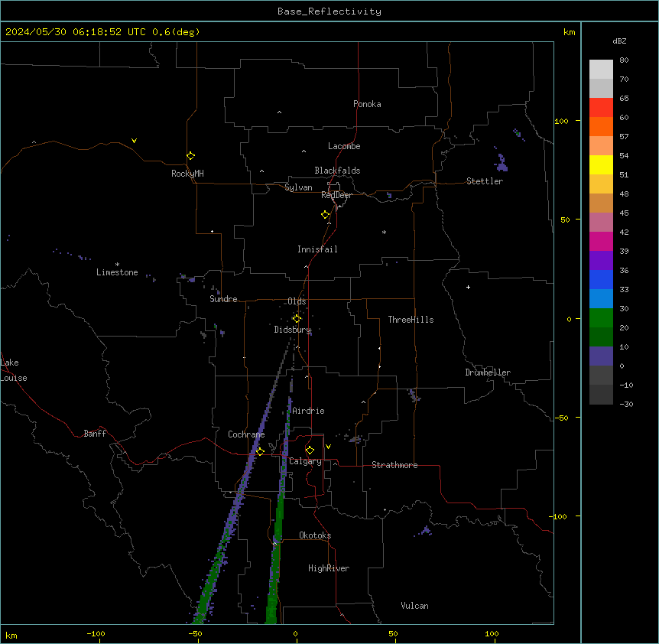
Task: Pick the light blue 30-33 dBZ legend swatch
Action: pyautogui.click(x=601, y=299)
